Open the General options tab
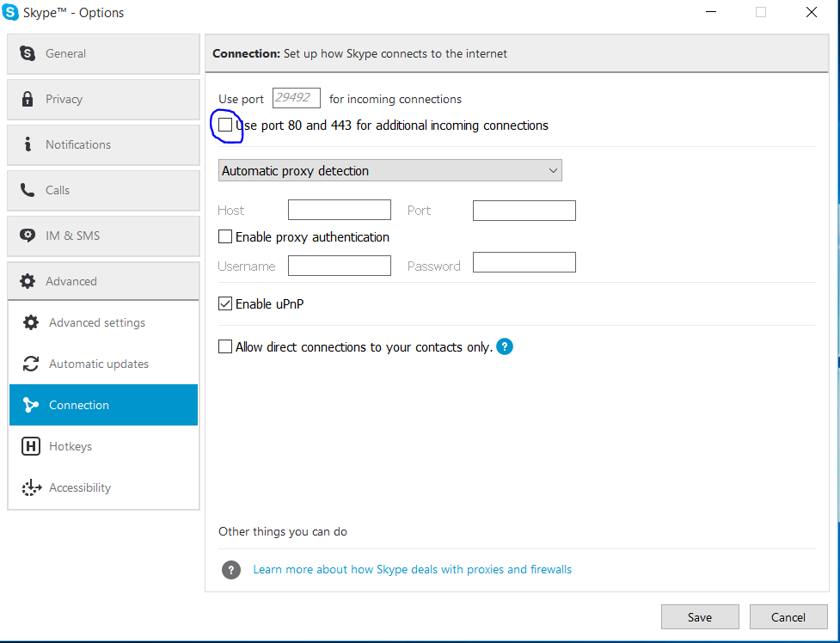The width and height of the screenshot is (840, 643). [x=103, y=53]
